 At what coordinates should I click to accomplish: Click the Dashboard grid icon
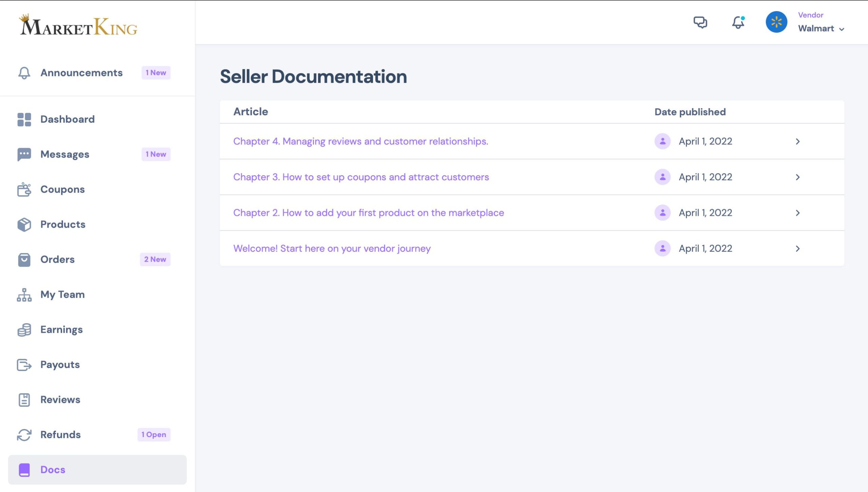point(24,119)
